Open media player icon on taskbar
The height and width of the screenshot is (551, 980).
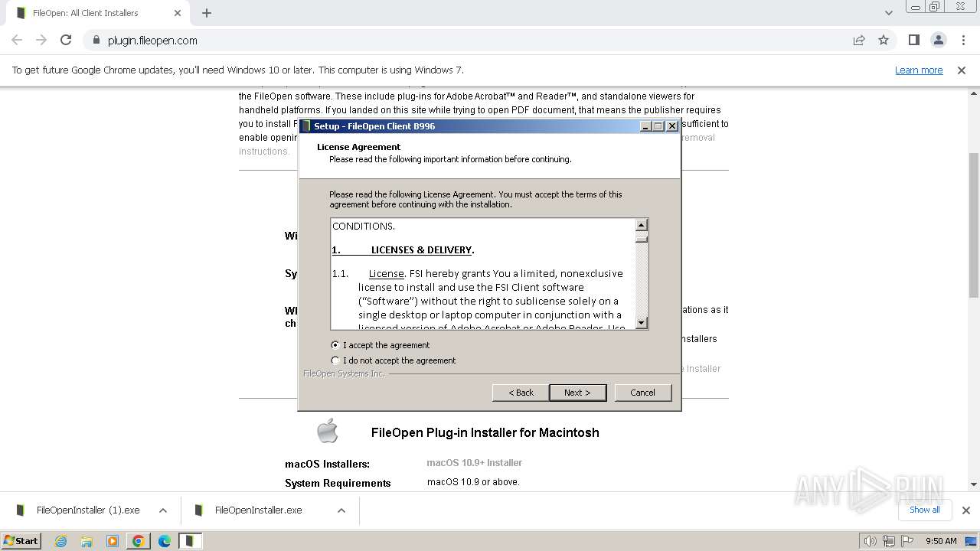point(113,541)
